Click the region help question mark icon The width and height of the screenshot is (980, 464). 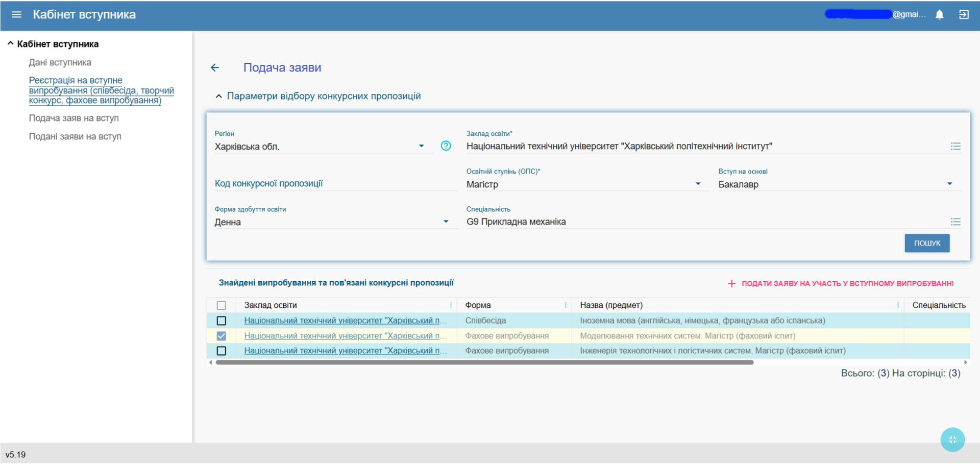click(x=446, y=146)
